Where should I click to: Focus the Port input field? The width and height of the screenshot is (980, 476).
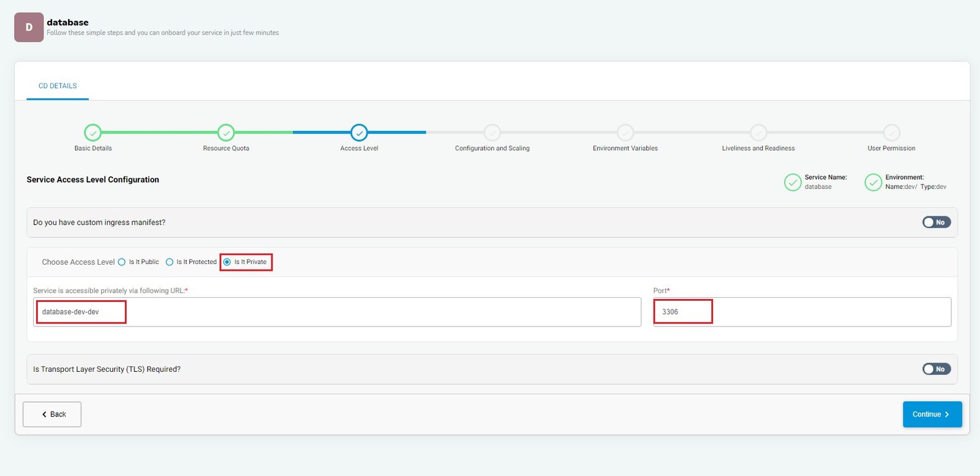point(802,312)
